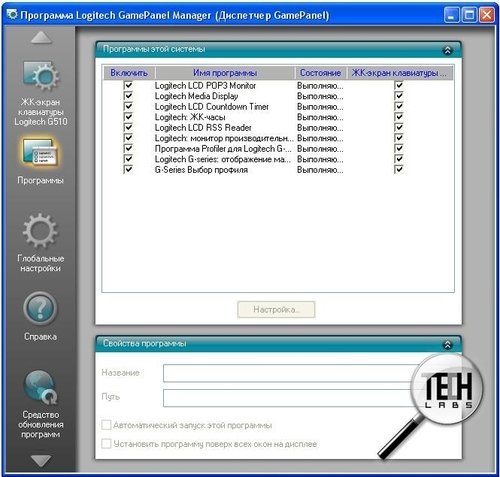Sort by ЖК-экран клавиатуры column header
Image resolution: width=500 pixels, height=477 pixels.
pos(400,73)
